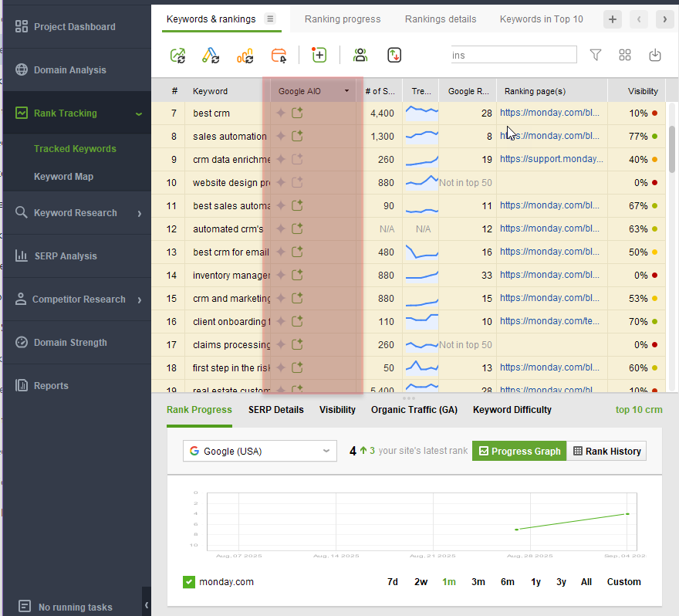The width and height of the screenshot is (679, 616).
Task: Switch to Rankings details tab
Action: click(x=441, y=19)
